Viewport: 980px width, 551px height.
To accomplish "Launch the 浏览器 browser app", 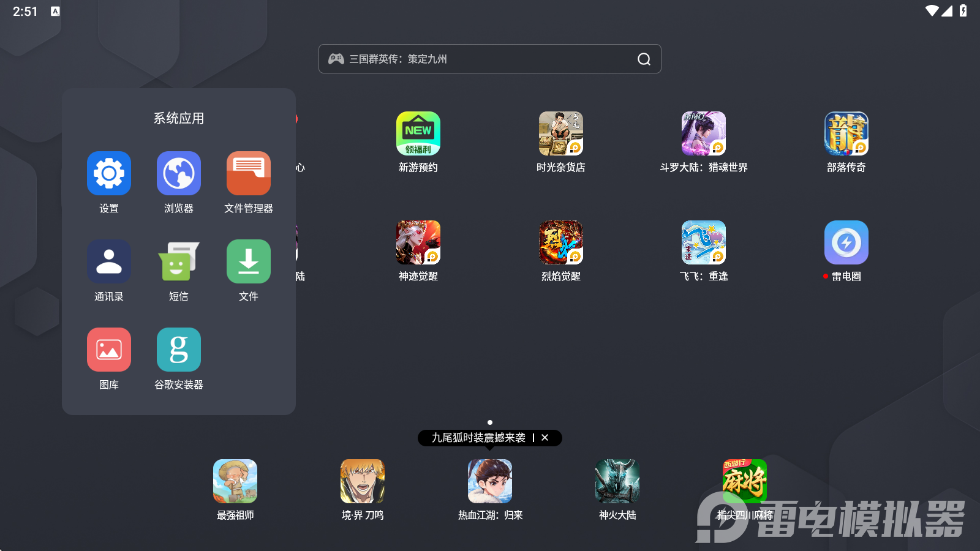I will [x=179, y=173].
